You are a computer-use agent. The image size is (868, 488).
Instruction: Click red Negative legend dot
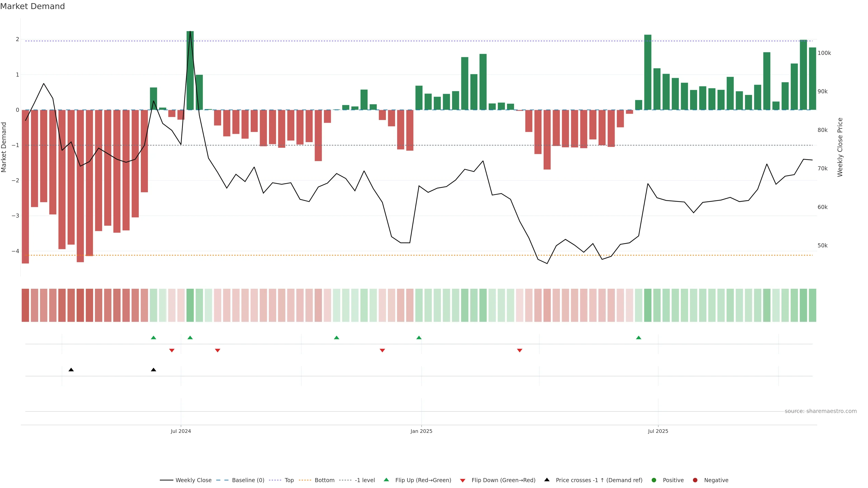coord(695,480)
